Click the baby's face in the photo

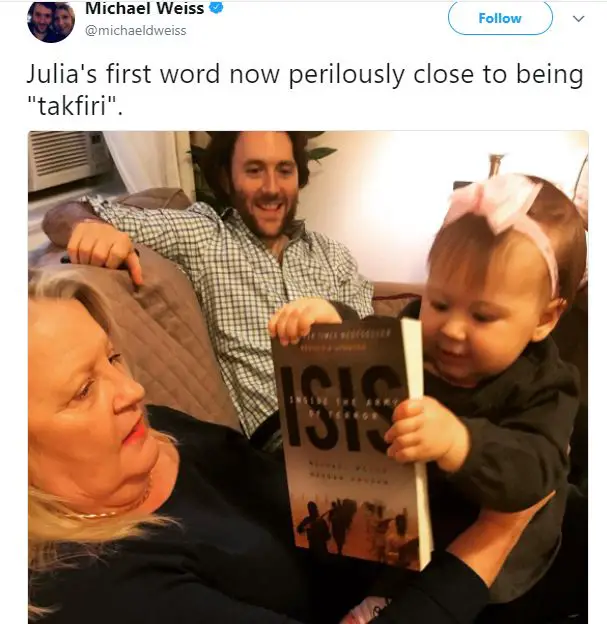pos(490,318)
